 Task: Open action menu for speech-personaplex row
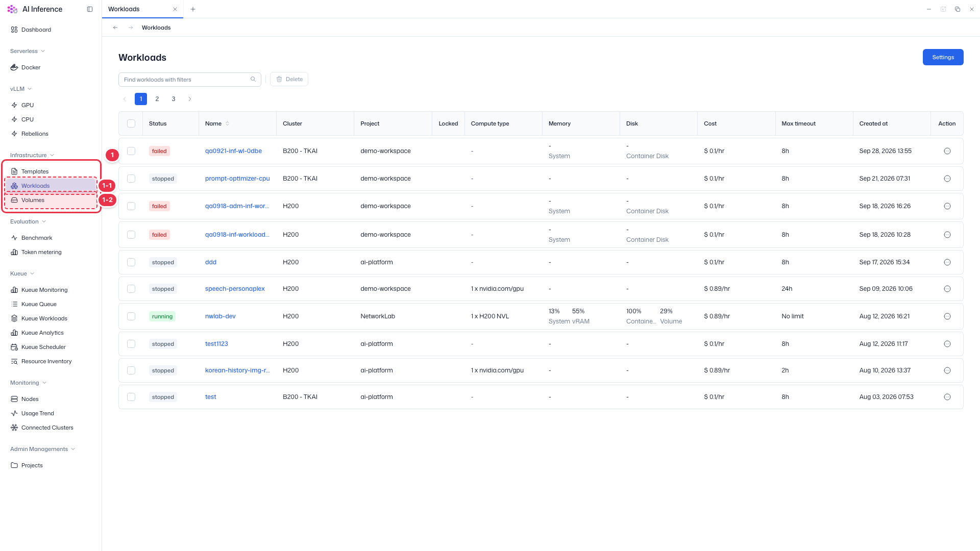(x=947, y=289)
